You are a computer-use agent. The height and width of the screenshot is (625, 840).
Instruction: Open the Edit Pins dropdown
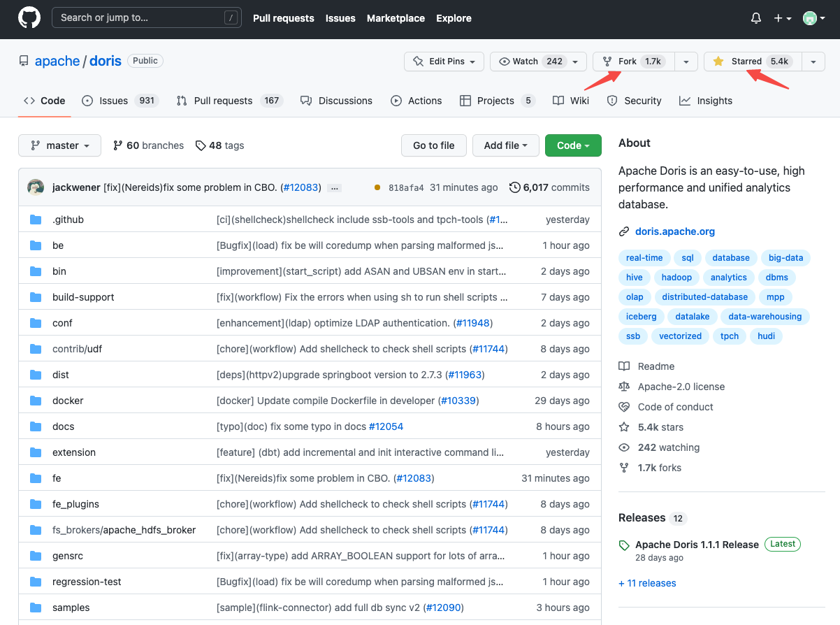pos(444,62)
